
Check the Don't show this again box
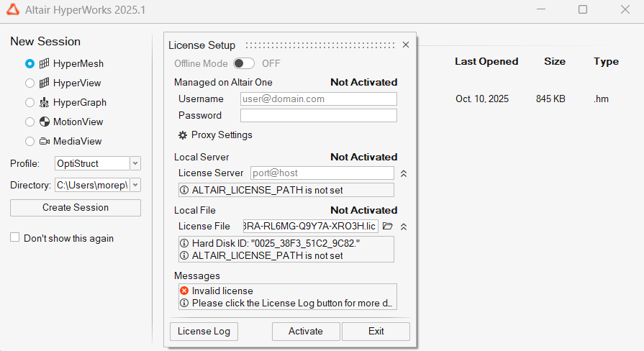click(15, 237)
